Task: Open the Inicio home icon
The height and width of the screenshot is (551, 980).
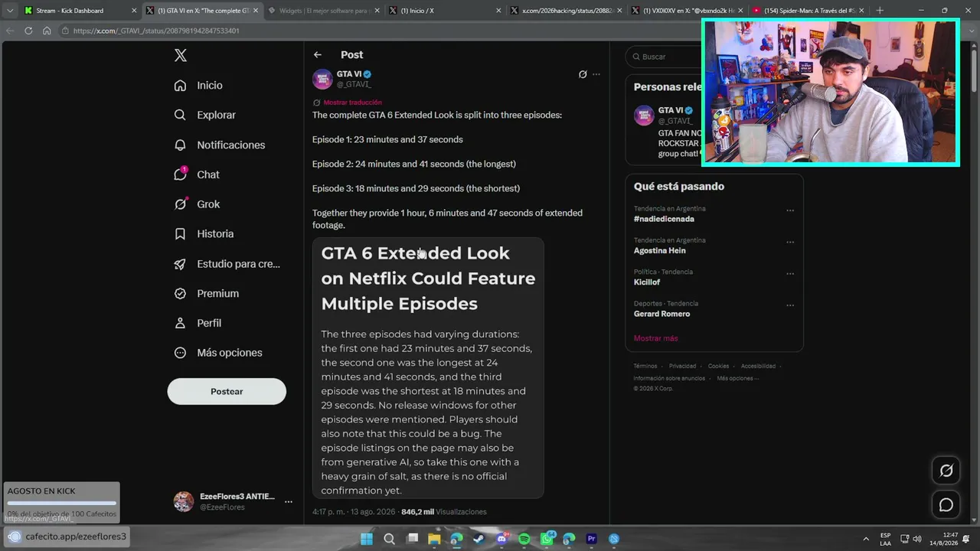Action: click(180, 85)
